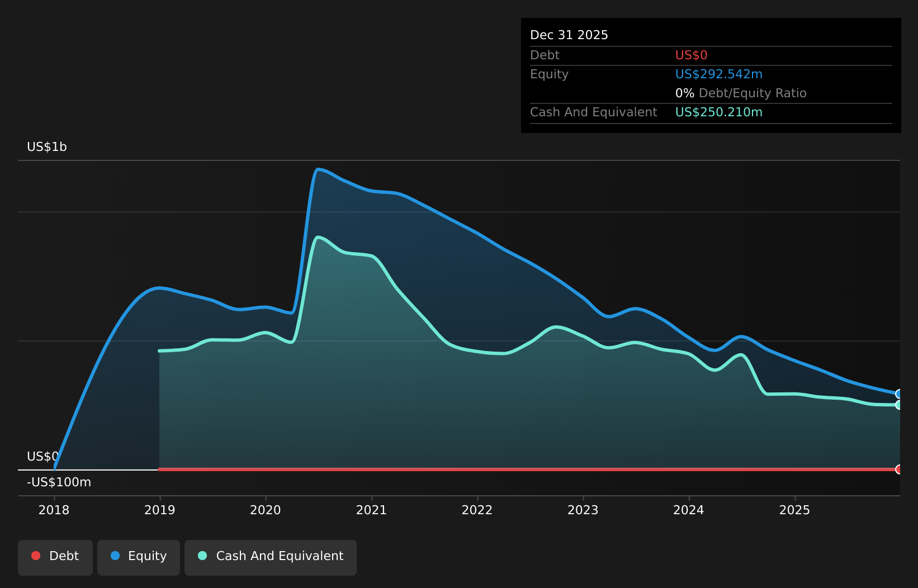
Task: Select the Equity endpoint marker at Dec 2025
Action: click(x=899, y=394)
